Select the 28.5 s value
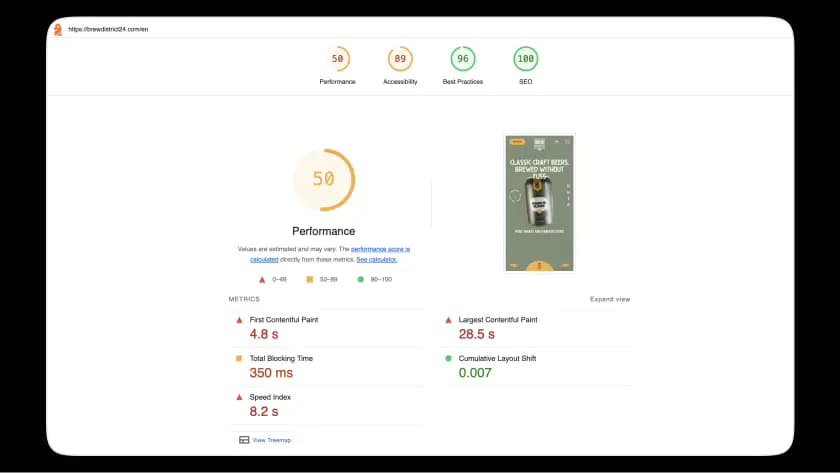Image resolution: width=840 pixels, height=473 pixels. 476,334
